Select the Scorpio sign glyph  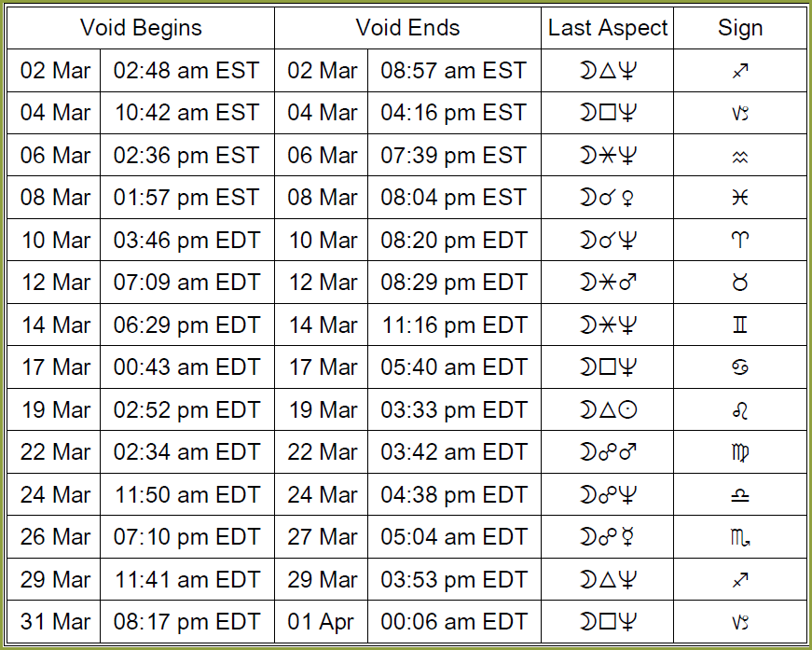click(x=740, y=537)
